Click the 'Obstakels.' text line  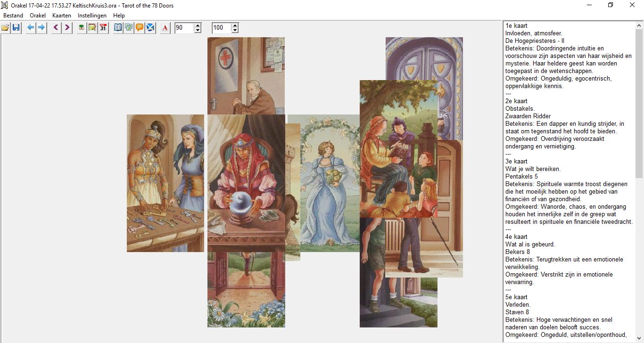point(520,109)
